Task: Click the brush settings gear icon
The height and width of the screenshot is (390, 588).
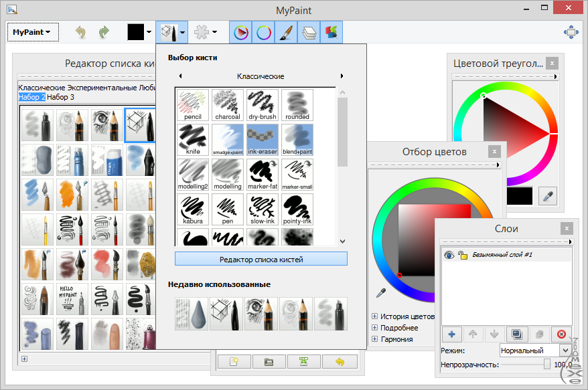Action: click(202, 32)
